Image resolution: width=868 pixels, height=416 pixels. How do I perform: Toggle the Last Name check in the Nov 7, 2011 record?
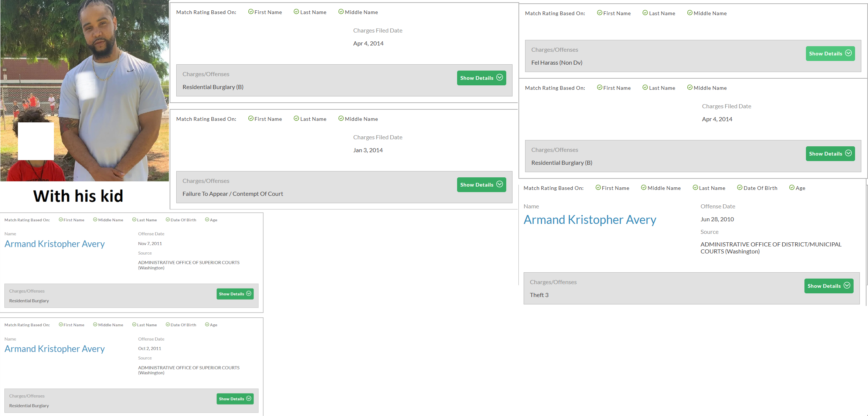click(x=134, y=219)
